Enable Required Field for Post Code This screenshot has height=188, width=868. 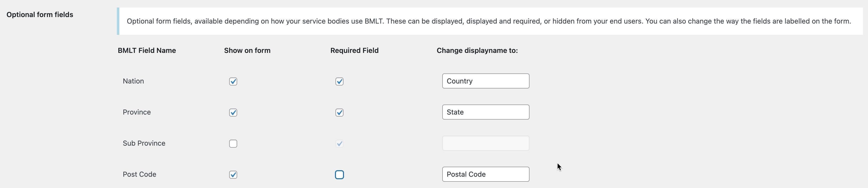pos(340,174)
